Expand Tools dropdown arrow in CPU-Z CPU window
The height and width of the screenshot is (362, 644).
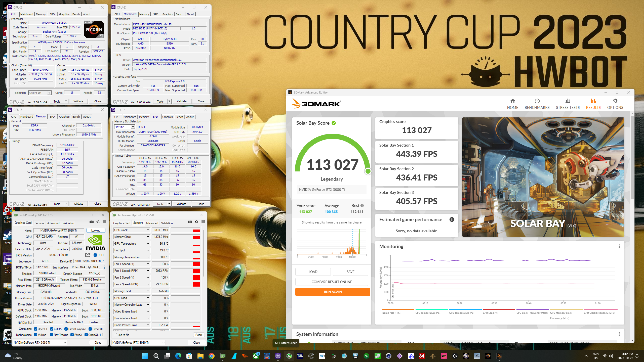pyautogui.click(x=66, y=101)
